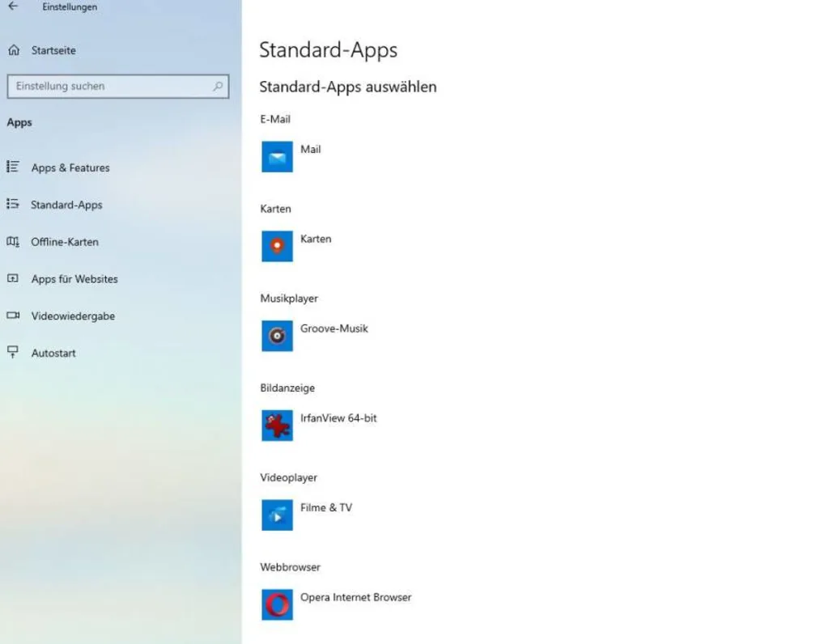The height and width of the screenshot is (644, 829).
Task: Click the IrfanView 64-bit icon
Action: (x=277, y=426)
